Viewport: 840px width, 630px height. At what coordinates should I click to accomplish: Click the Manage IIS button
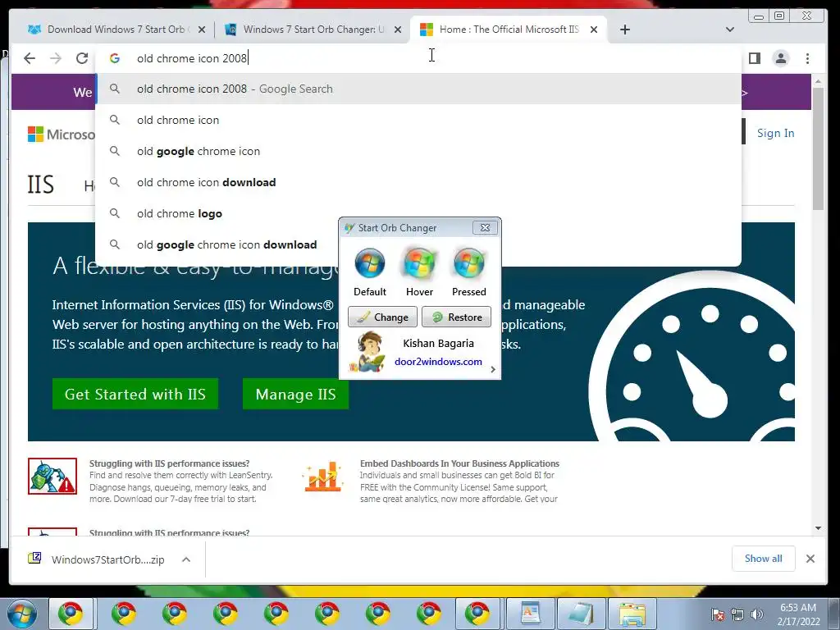(295, 394)
